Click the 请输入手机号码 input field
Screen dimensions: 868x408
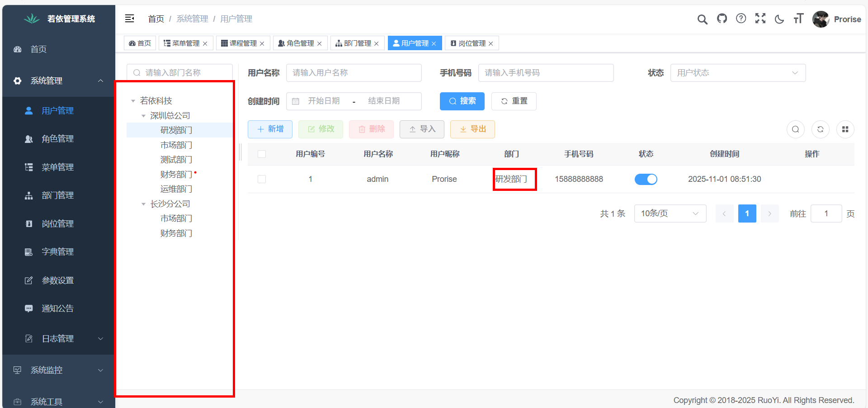[545, 73]
